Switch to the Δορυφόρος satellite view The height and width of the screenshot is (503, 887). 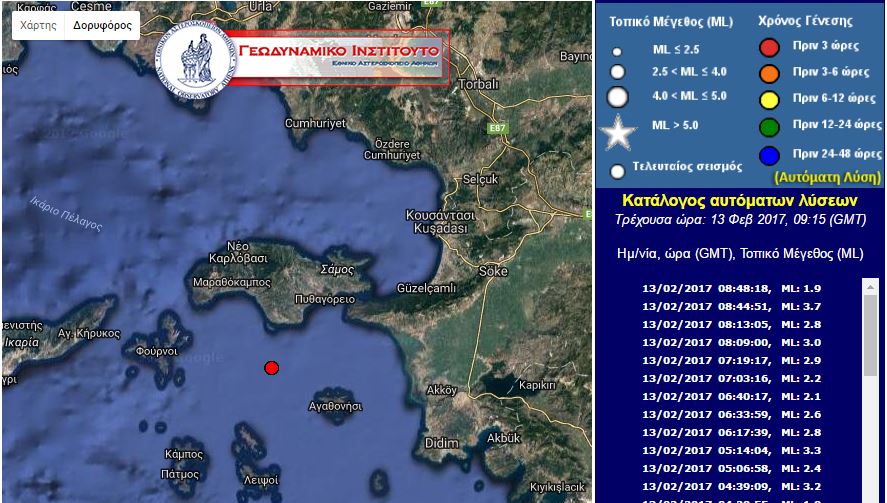click(102, 25)
